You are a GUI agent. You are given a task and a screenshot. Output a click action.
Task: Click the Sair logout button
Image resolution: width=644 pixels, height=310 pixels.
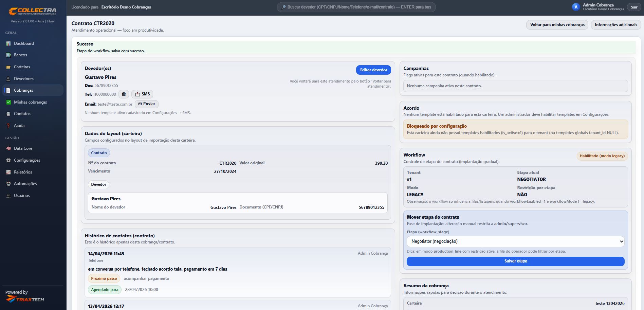[634, 7]
